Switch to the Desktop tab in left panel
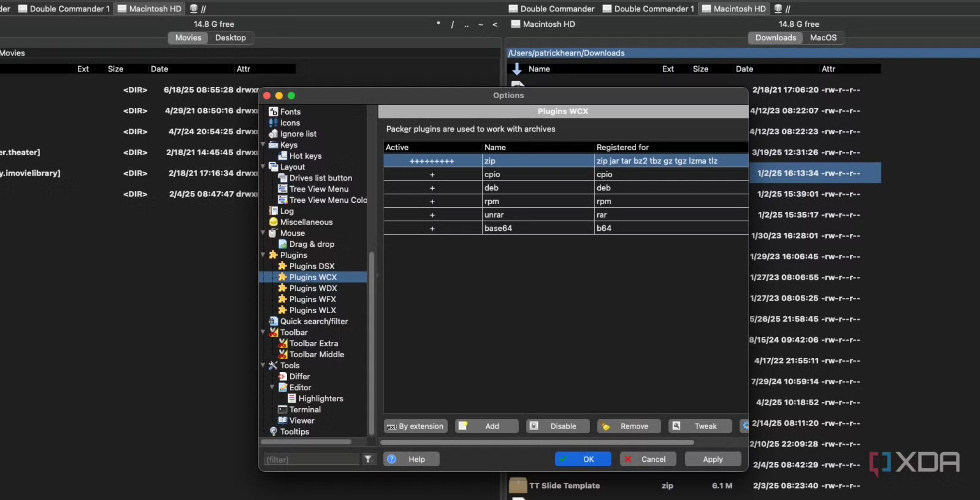 coord(230,38)
